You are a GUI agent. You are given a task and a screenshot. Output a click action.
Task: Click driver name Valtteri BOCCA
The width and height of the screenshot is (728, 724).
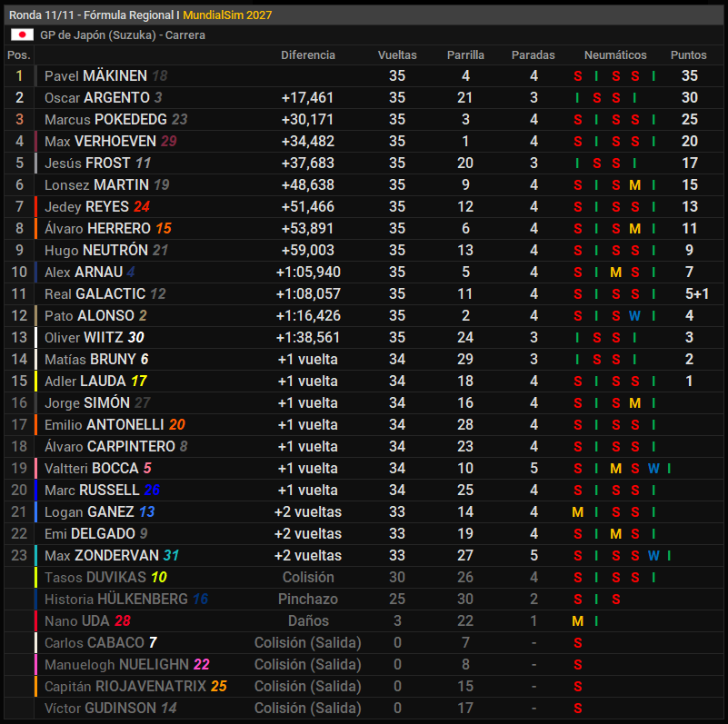pyautogui.click(x=92, y=468)
